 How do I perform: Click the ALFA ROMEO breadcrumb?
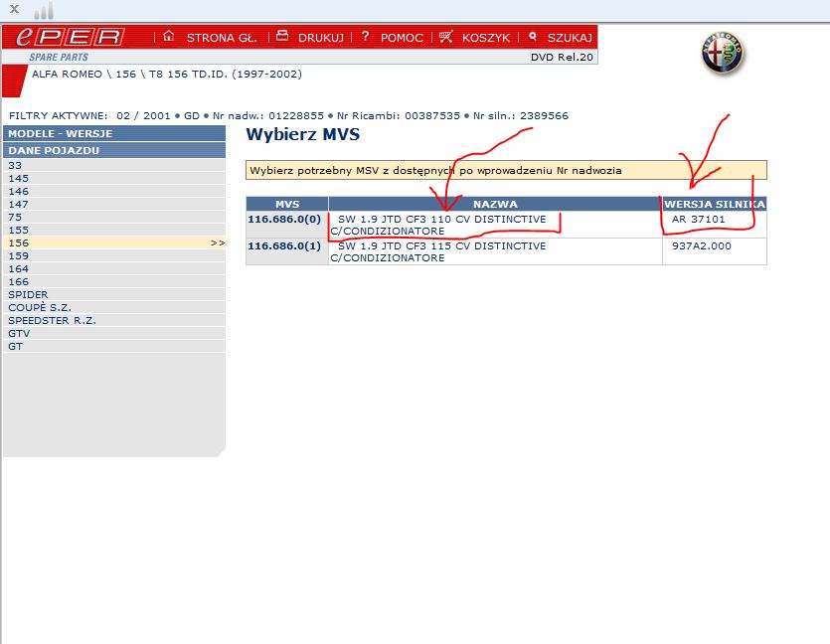tap(67, 75)
